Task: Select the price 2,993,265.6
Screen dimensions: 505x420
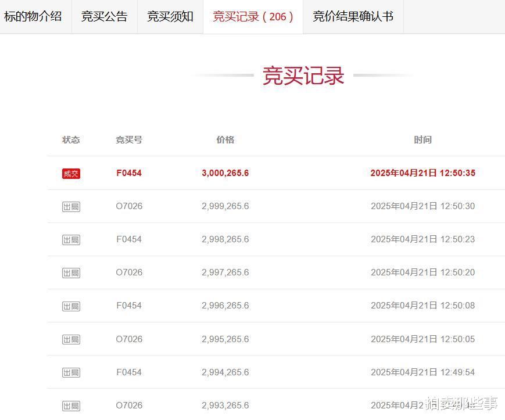Action: click(x=225, y=405)
